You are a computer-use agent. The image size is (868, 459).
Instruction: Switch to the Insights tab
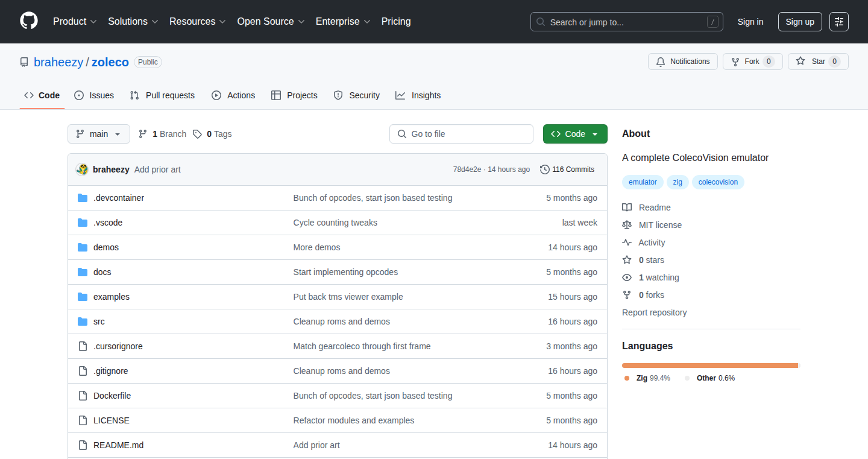click(418, 95)
